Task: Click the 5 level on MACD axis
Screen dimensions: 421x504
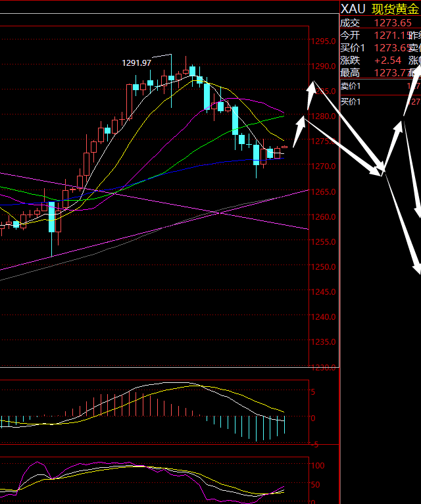Action: click(x=313, y=392)
